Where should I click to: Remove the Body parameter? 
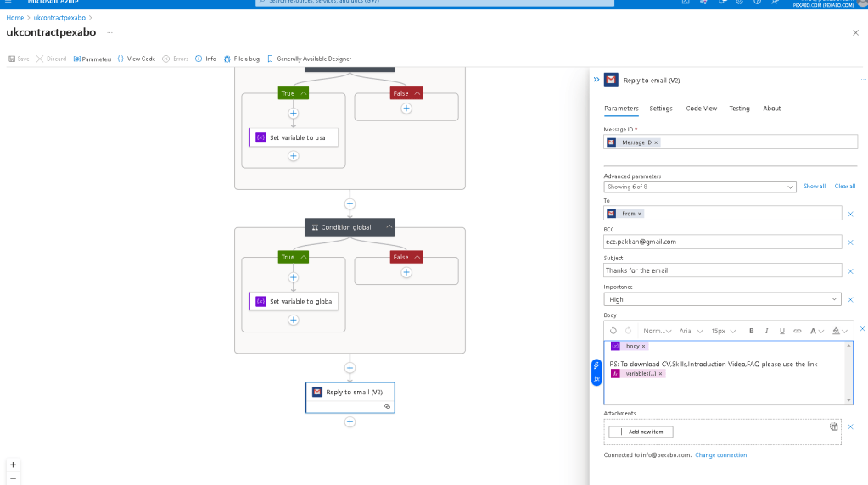click(x=862, y=329)
